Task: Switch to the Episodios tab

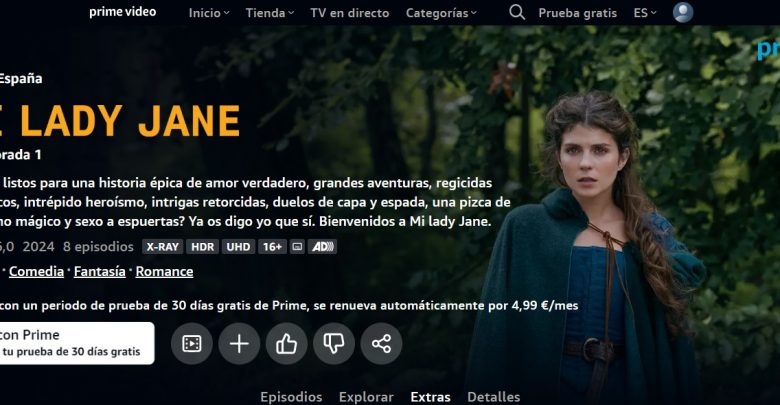Action: 291,397
